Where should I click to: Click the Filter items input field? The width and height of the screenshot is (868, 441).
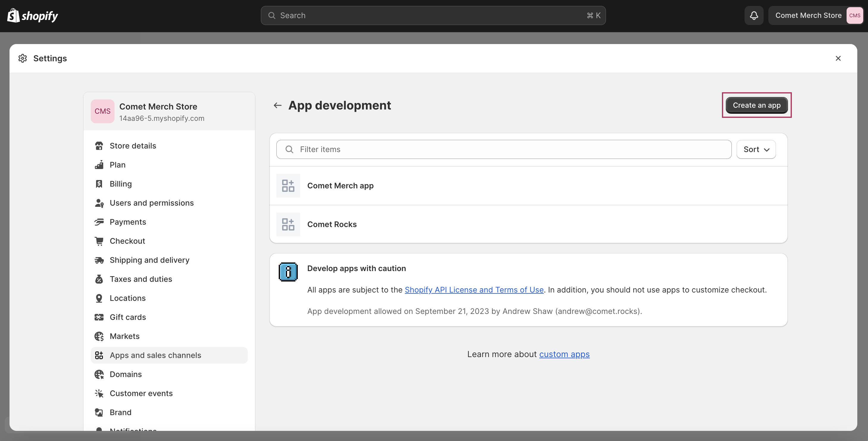(504, 149)
